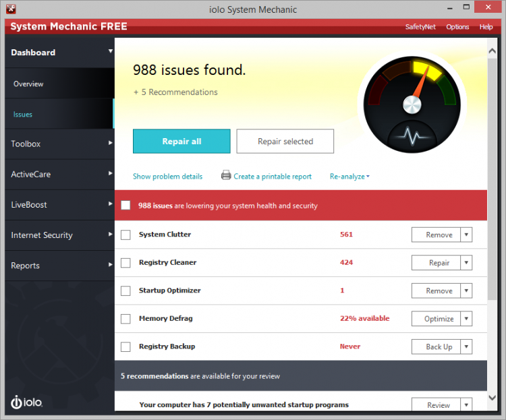
Task: Click the iolo logo in the sidebar
Action: coord(26,402)
